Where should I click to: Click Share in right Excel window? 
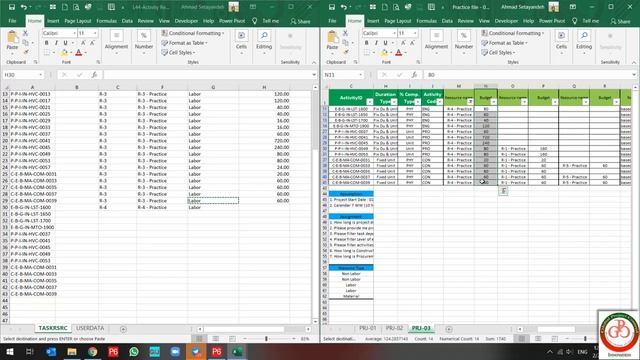pyautogui.click(x=620, y=21)
